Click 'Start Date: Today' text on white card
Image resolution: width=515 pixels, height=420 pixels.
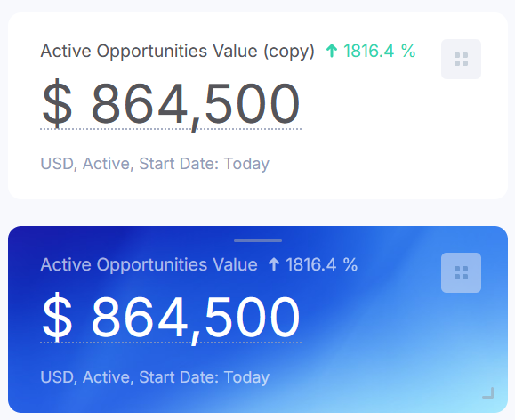pos(204,164)
